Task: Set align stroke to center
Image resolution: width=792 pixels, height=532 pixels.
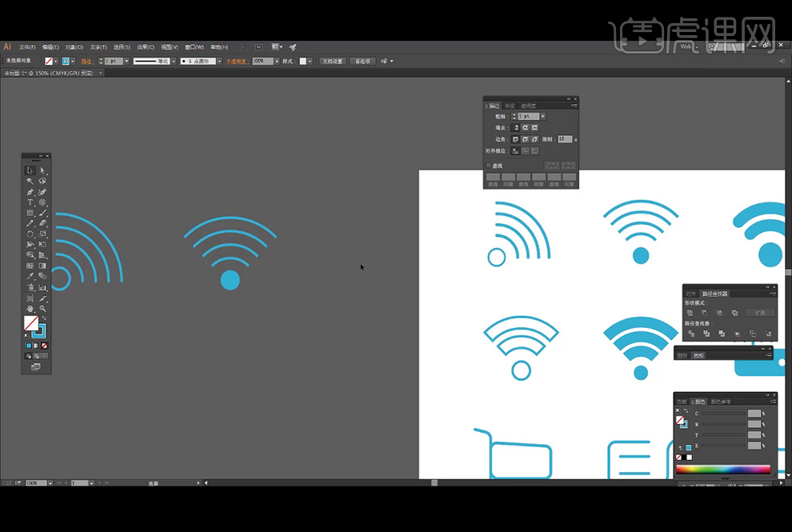Action: (x=516, y=150)
